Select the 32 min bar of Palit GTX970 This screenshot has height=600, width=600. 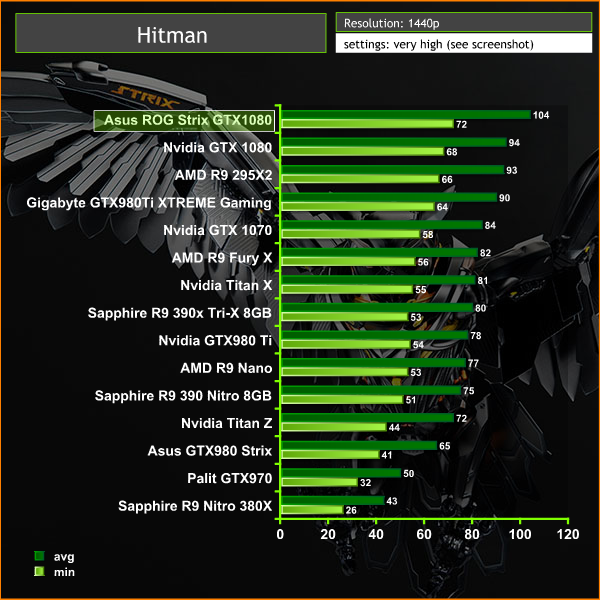click(x=320, y=482)
